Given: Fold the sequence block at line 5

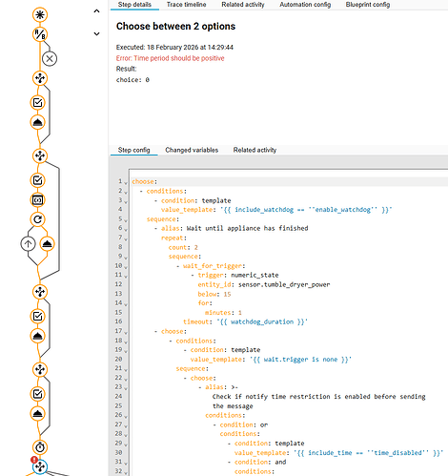Looking at the screenshot, I should (126, 220).
